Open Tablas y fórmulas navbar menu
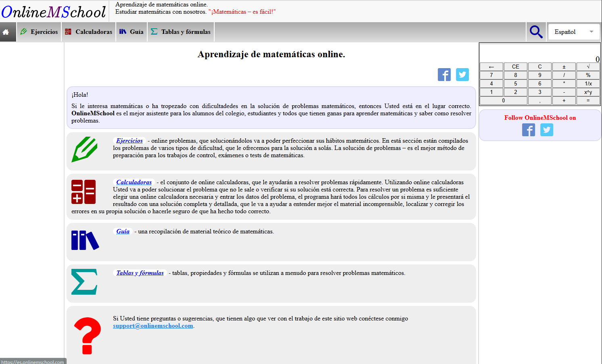 (x=181, y=32)
